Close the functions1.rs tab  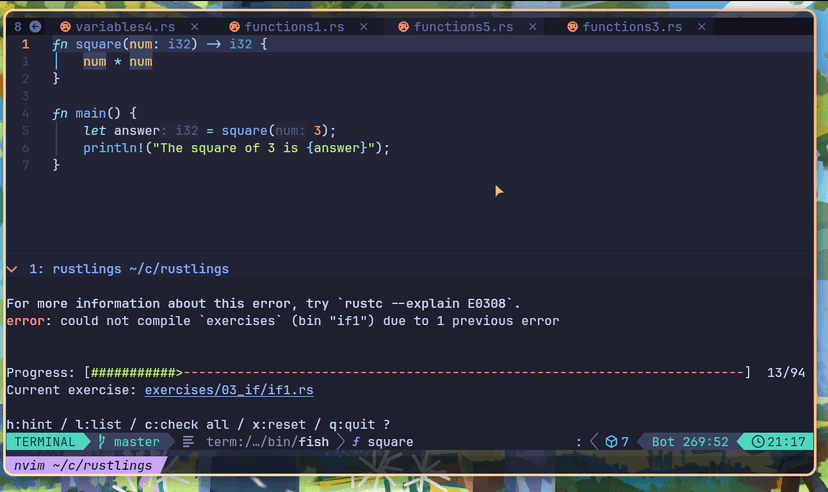363,27
